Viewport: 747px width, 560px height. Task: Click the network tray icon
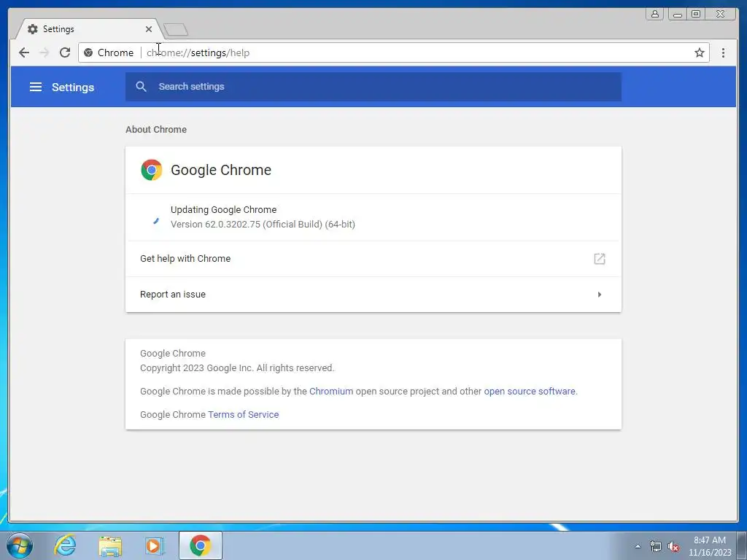click(656, 546)
